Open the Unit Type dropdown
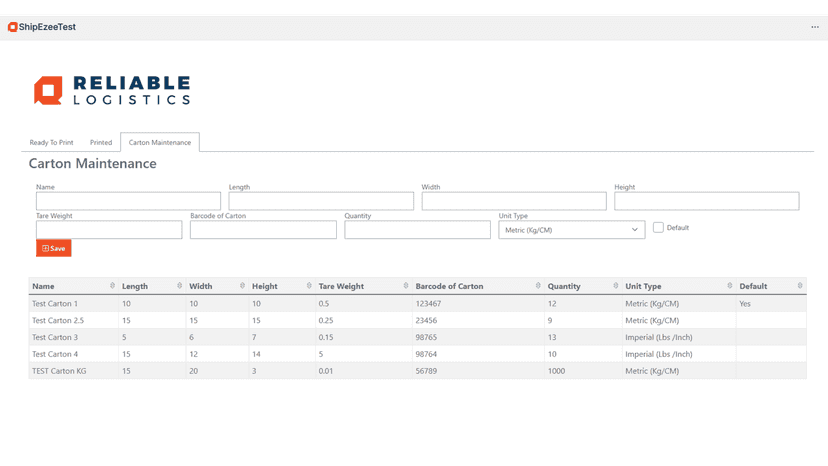The width and height of the screenshot is (828, 466). [571, 230]
